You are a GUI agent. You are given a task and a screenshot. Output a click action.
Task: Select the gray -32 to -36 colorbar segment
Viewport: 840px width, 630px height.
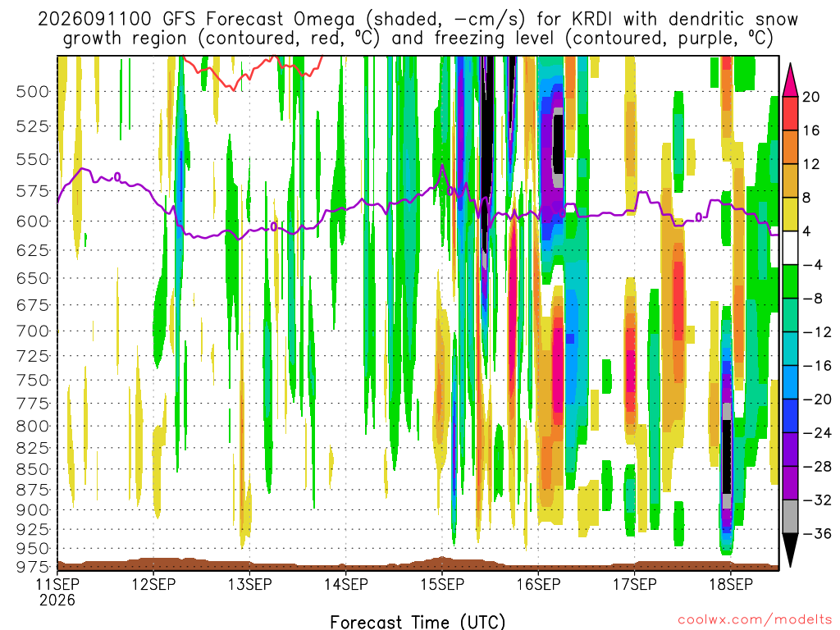tap(790, 517)
